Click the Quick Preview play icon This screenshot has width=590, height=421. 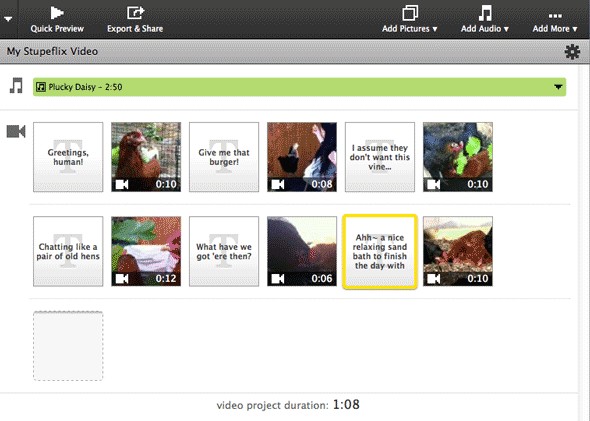[x=56, y=13]
